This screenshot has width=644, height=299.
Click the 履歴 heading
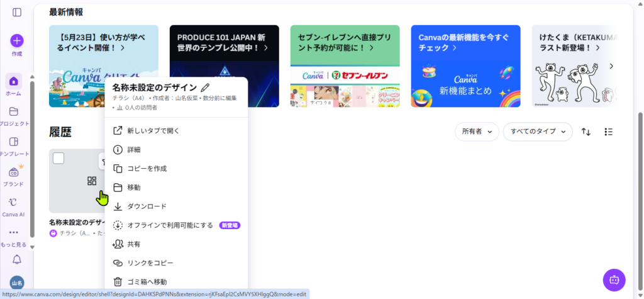coord(60,132)
